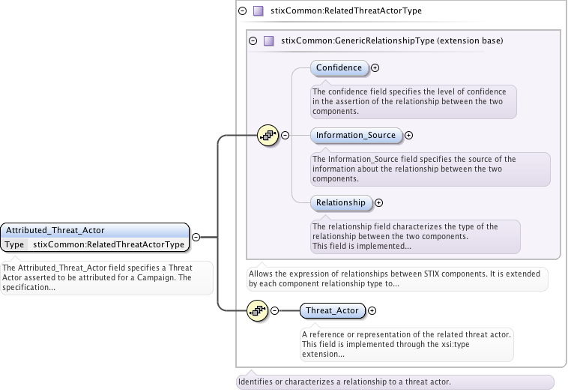Collapse the minus toggle left of Threat_Actor
Screen dimensions: 568x392
coord(275,310)
